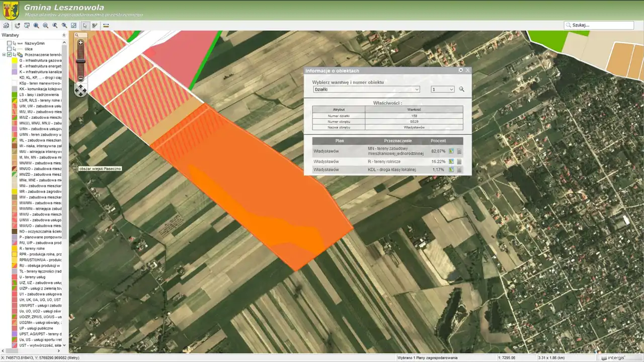The width and height of the screenshot is (644, 362).
Task: Click the search magnifier in info panel
Action: [x=461, y=89]
